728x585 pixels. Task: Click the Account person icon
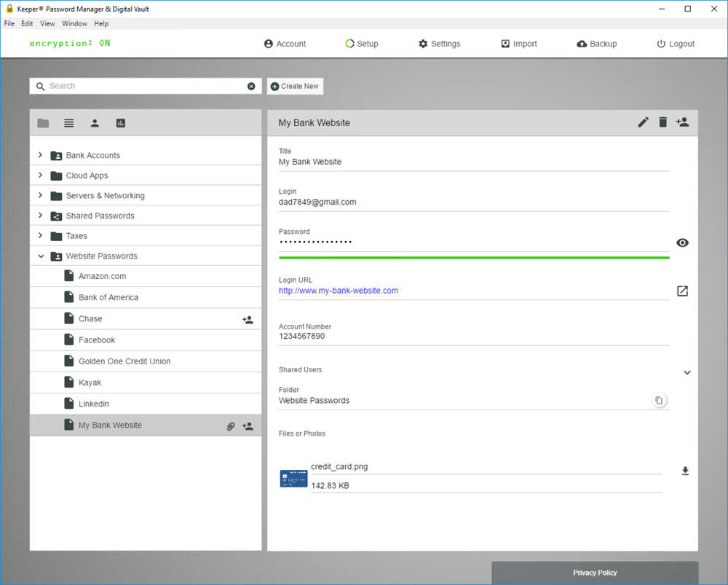(x=269, y=44)
